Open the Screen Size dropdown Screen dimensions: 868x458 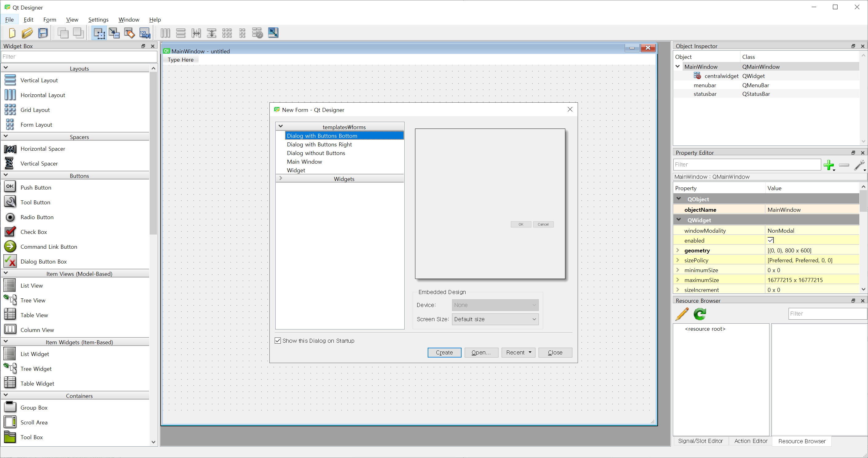(x=495, y=319)
